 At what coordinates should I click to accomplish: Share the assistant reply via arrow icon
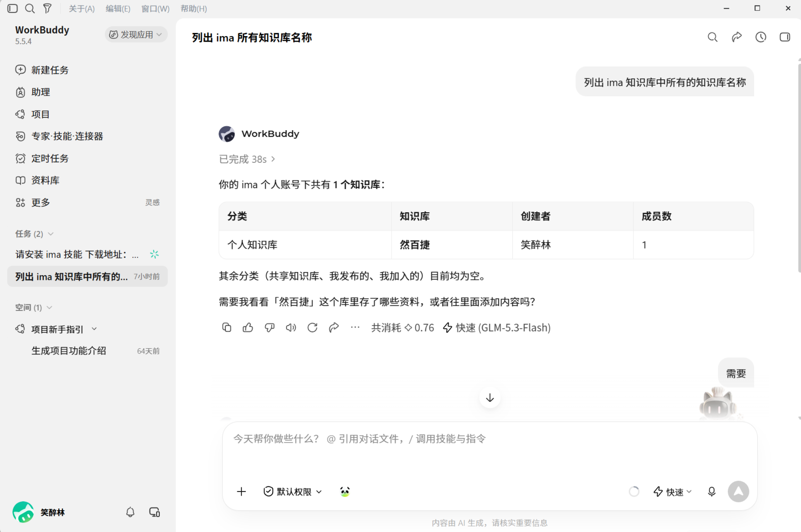(334, 327)
